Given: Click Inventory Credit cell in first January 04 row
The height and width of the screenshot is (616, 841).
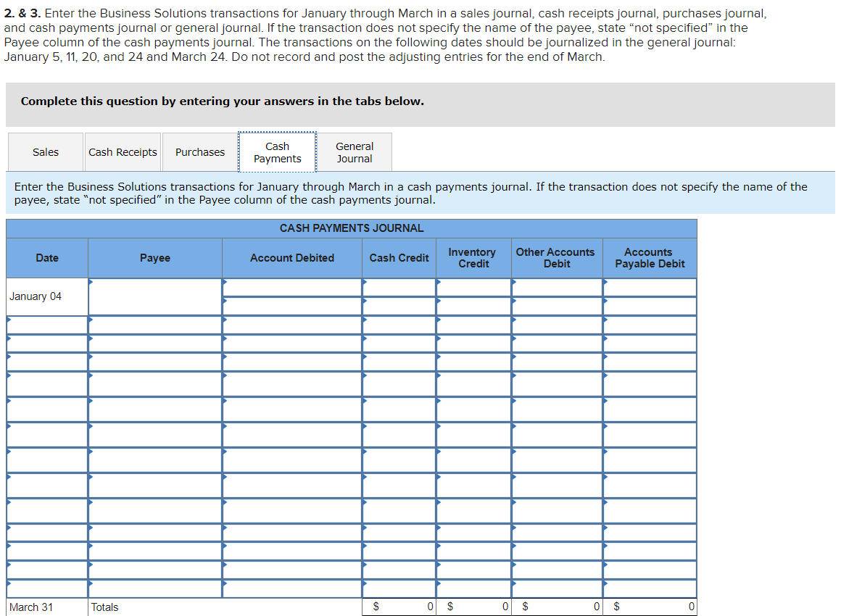Looking at the screenshot, I should click(473, 288).
